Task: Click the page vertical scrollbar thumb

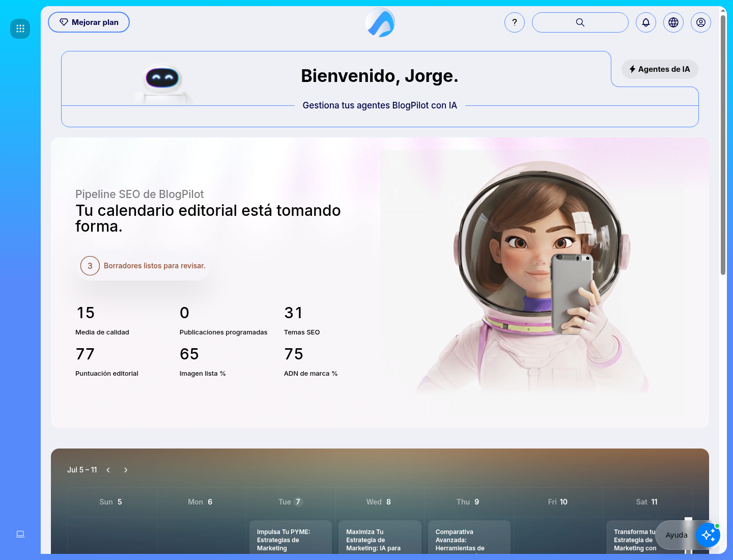Action: 723,145
